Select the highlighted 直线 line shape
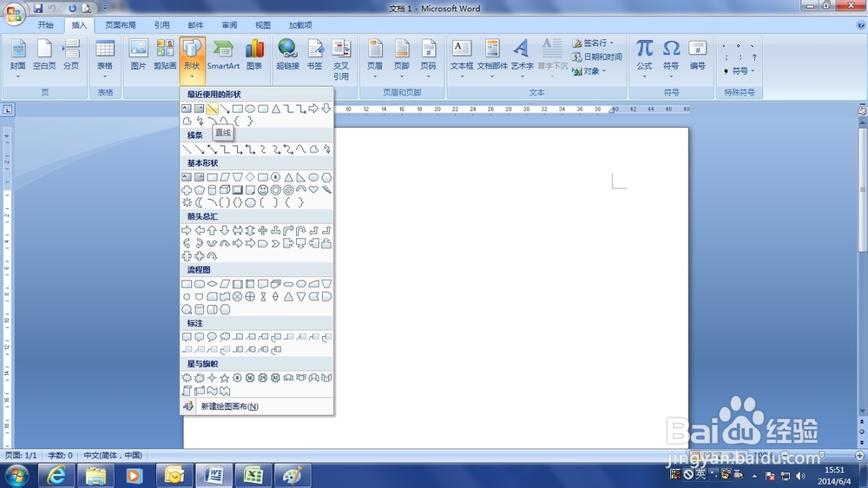 point(212,109)
